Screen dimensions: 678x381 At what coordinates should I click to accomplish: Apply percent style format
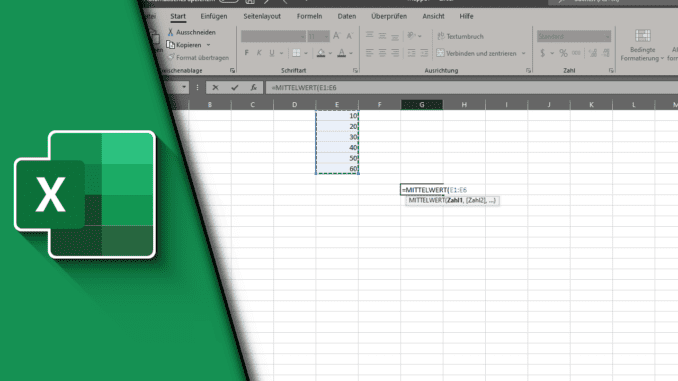tap(563, 53)
